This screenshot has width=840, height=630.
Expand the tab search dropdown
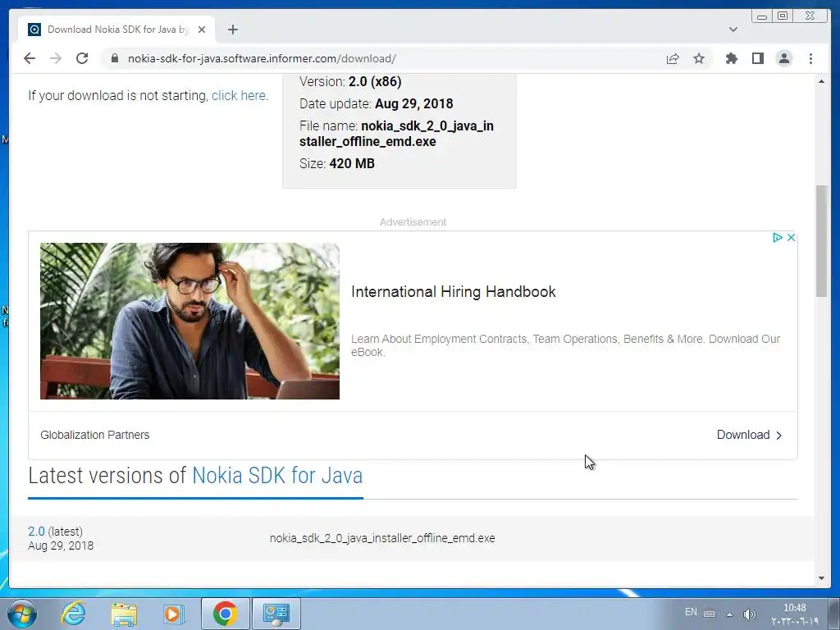(733, 30)
